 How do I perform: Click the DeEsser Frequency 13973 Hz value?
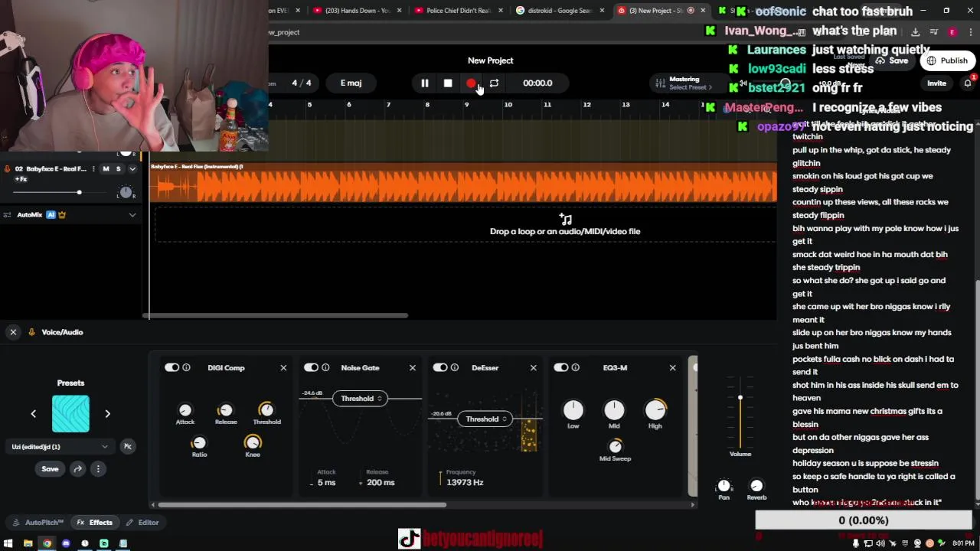(465, 482)
